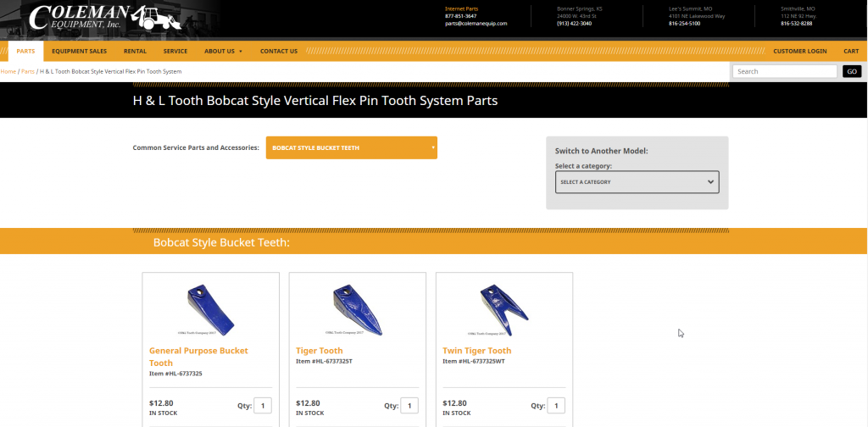Click Lee's Summit phone 816-254-5100
Image resolution: width=868 pixels, height=427 pixels.
(x=684, y=24)
